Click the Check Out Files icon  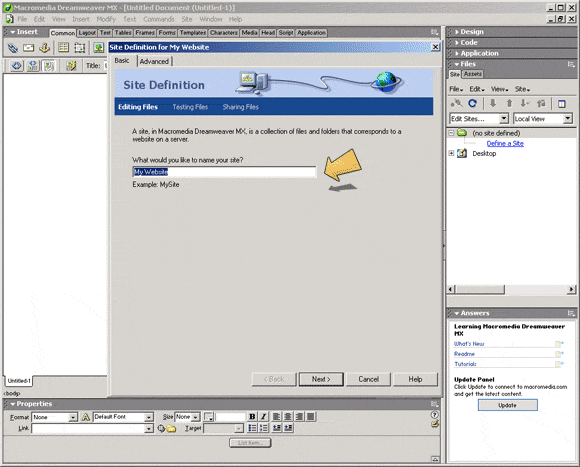click(x=525, y=103)
